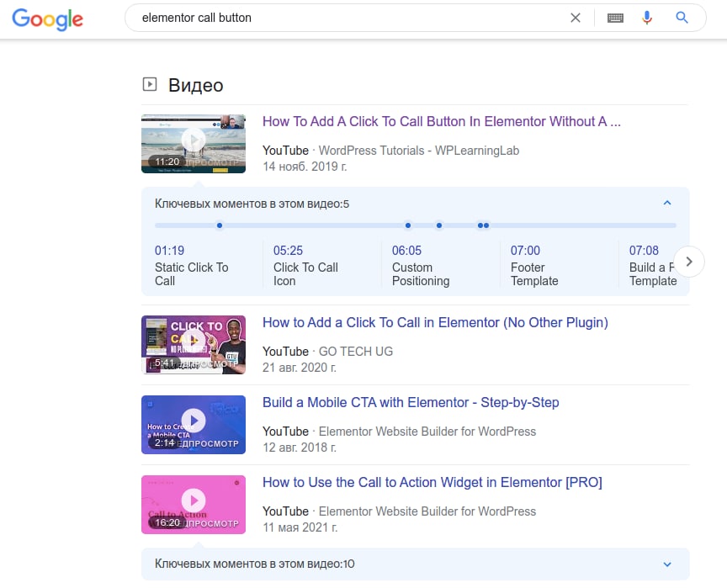Collapse the 5 key moments panel

667,203
